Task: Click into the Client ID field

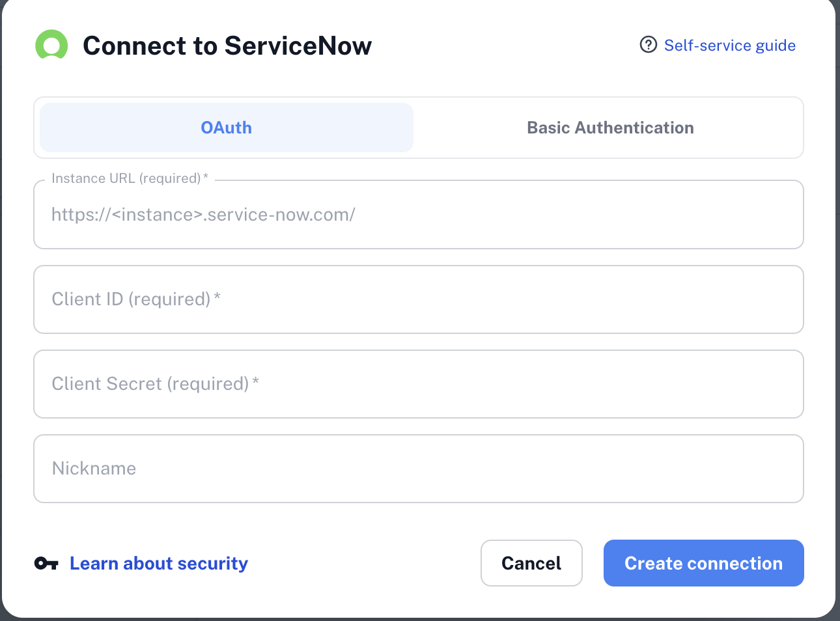Action: click(x=418, y=299)
